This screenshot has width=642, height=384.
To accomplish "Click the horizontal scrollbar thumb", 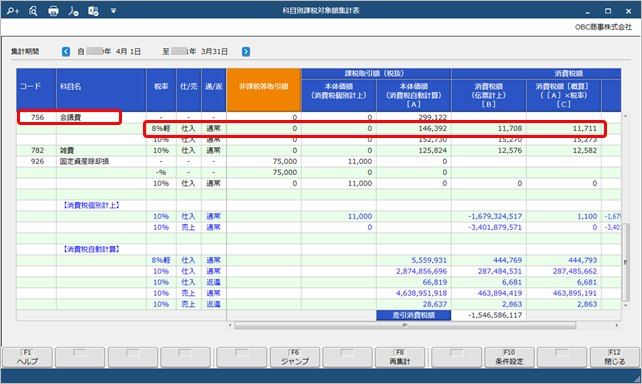I will click(x=405, y=325).
